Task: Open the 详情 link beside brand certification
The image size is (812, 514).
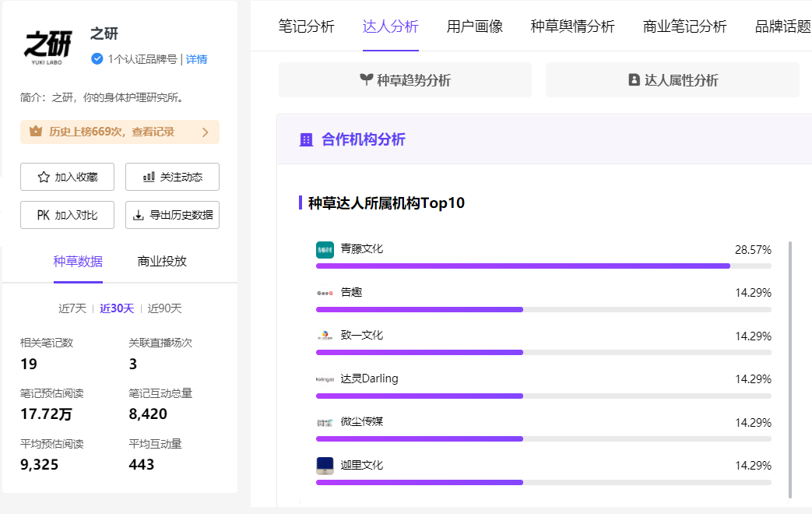Action: pos(197,59)
